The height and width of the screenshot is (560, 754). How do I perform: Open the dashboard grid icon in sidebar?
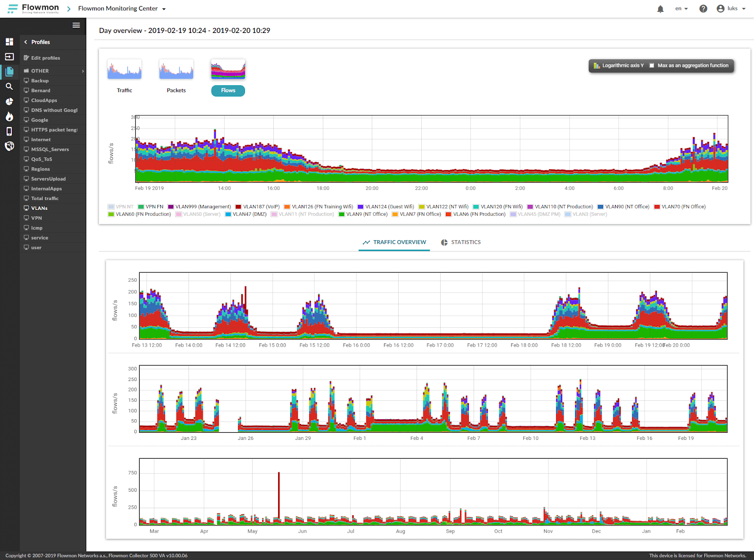coord(9,42)
